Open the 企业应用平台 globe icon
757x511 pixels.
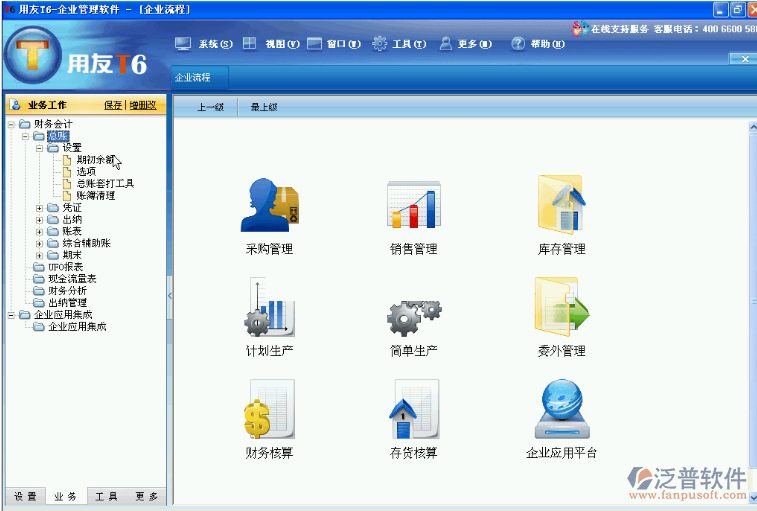tap(560, 408)
